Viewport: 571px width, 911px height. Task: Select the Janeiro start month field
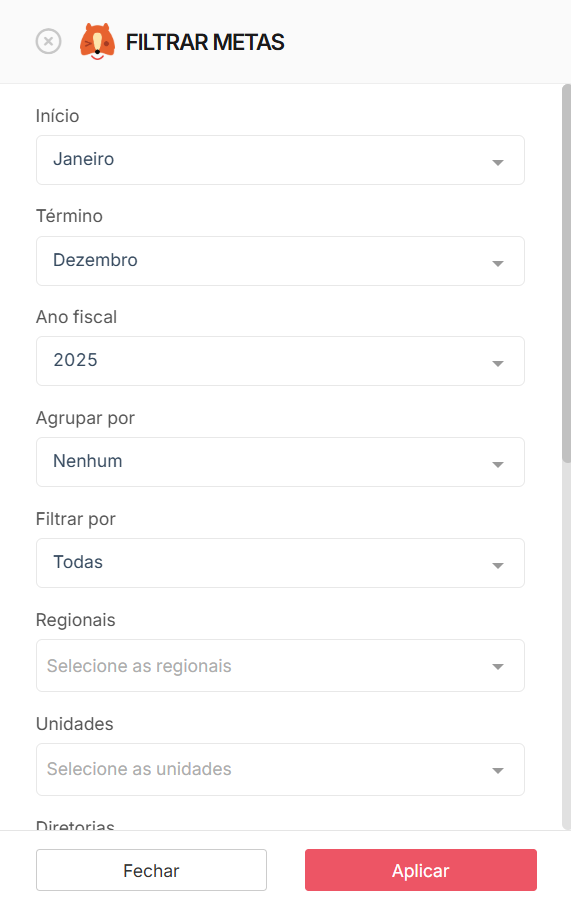tap(280, 160)
